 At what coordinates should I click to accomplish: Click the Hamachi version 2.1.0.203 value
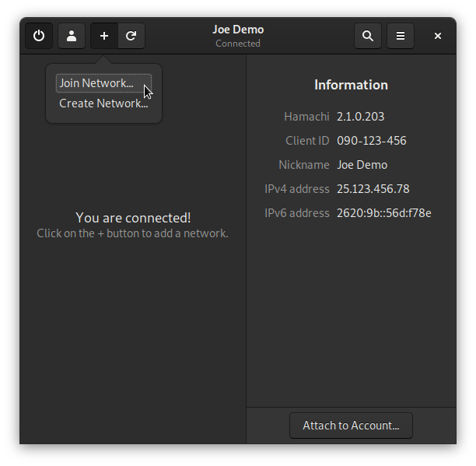coord(360,117)
